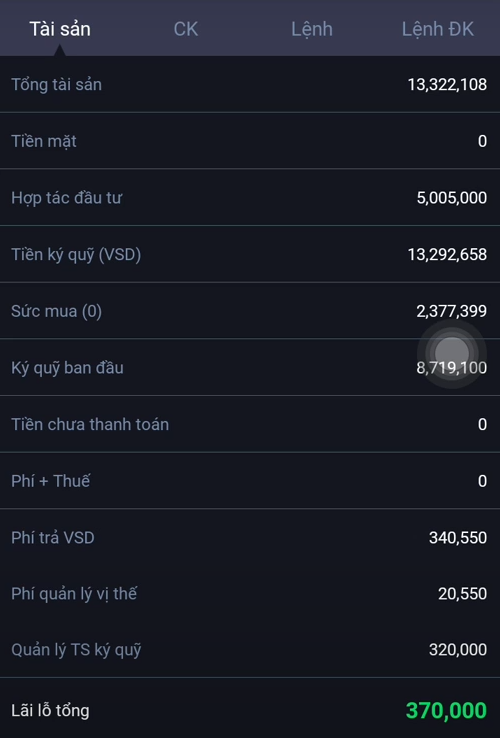The width and height of the screenshot is (500, 738).
Task: Select the Quản lý TS ký quỹ row
Action: 250,650
